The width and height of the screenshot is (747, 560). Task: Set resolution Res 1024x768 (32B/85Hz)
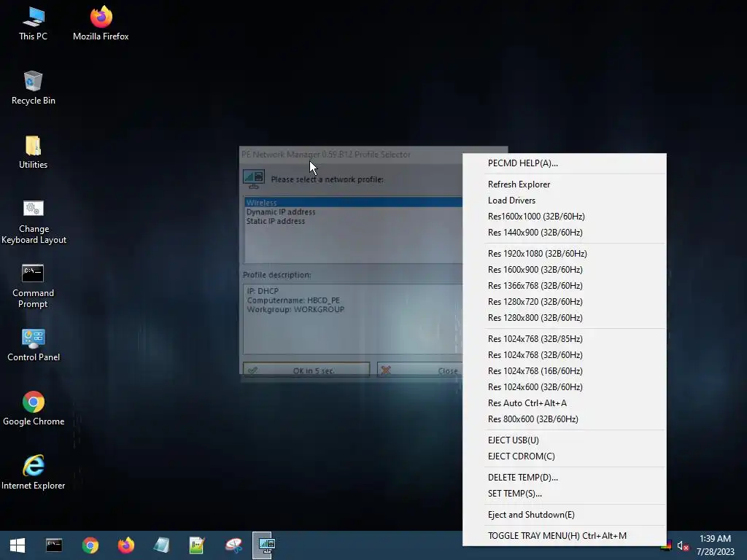click(x=565, y=338)
